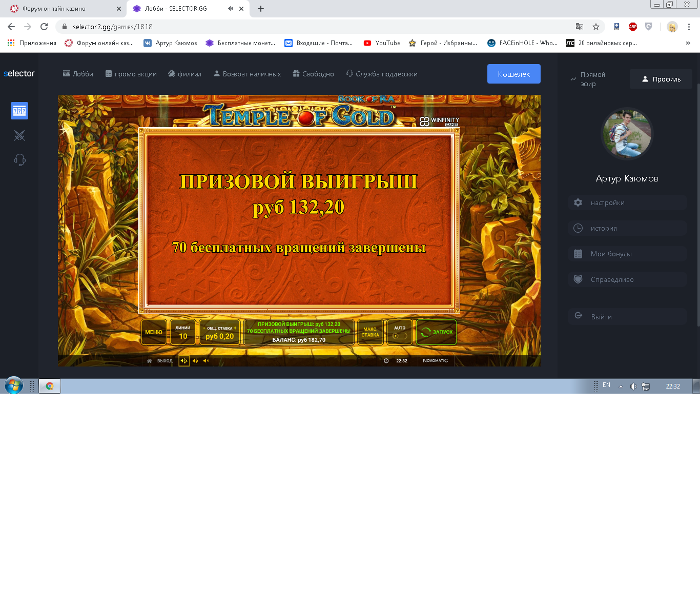This screenshot has height=611, width=700.
Task: Open the network tray icon
Action: pos(646,386)
